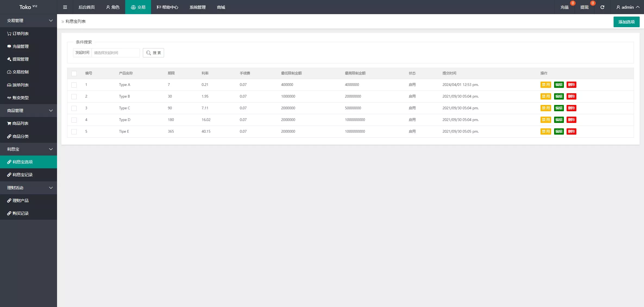Open 派单列表 with the book icon
Screen dimensions: 644x307
[18, 85]
